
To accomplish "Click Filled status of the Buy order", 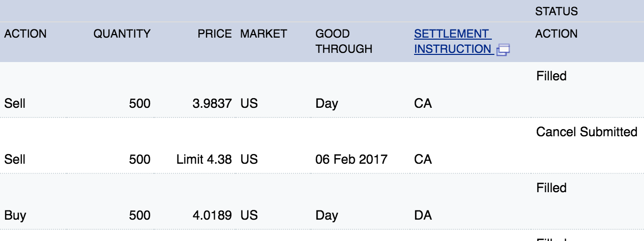I will click(x=551, y=188).
